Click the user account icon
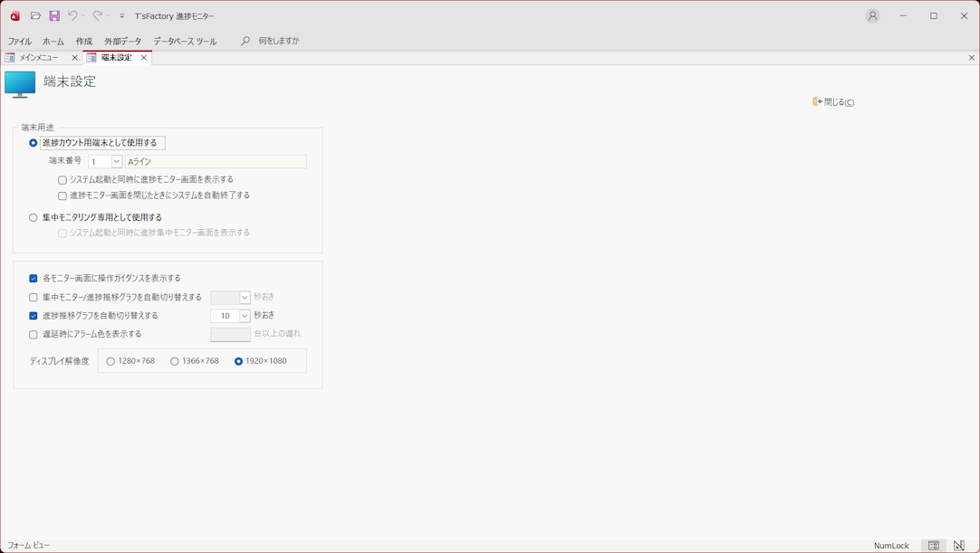980x553 pixels. pos(872,16)
